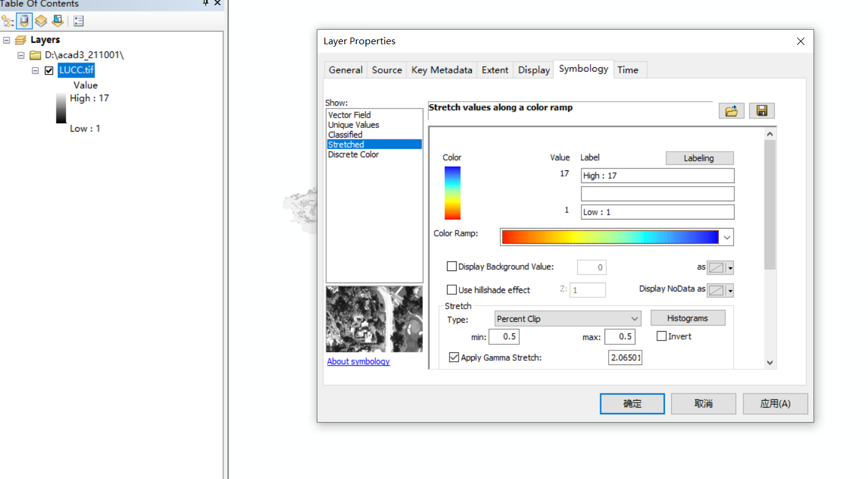Image resolution: width=868 pixels, height=479 pixels.
Task: Click the Labeling button
Action: tap(700, 158)
